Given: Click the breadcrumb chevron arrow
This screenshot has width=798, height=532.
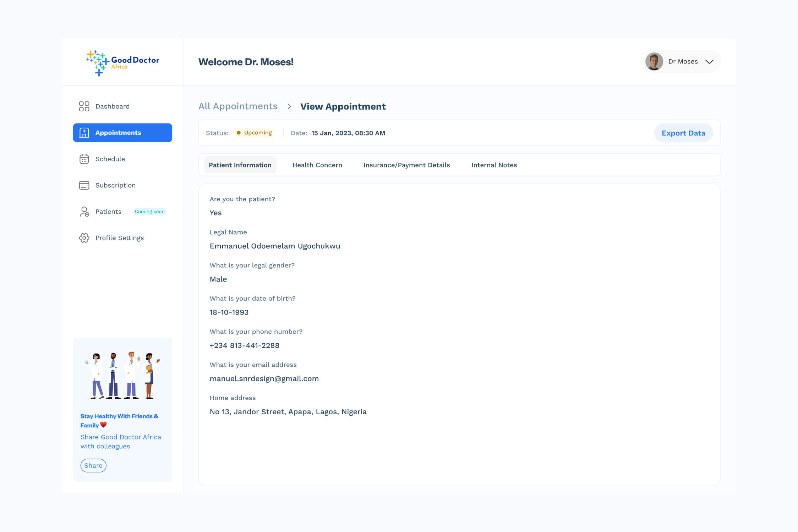Looking at the screenshot, I should click(289, 106).
